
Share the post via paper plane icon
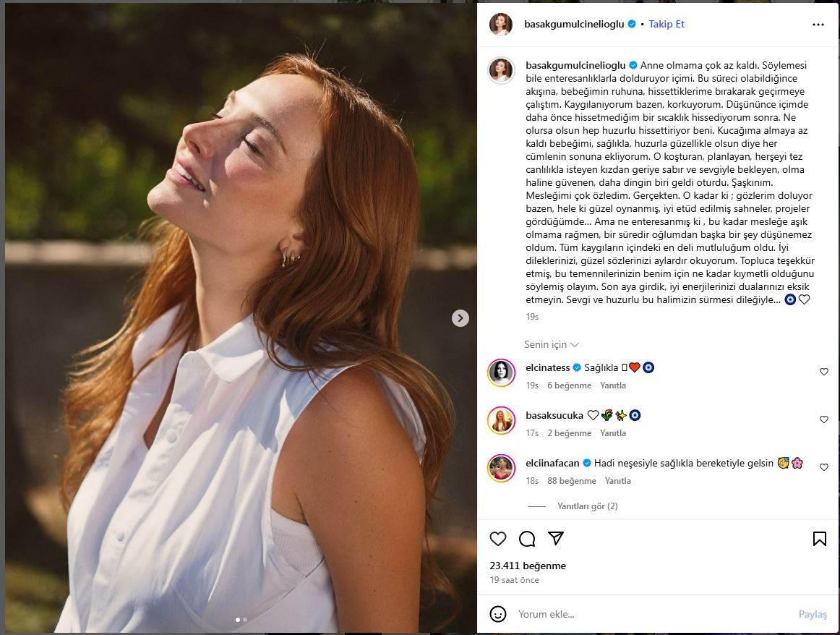click(555, 539)
